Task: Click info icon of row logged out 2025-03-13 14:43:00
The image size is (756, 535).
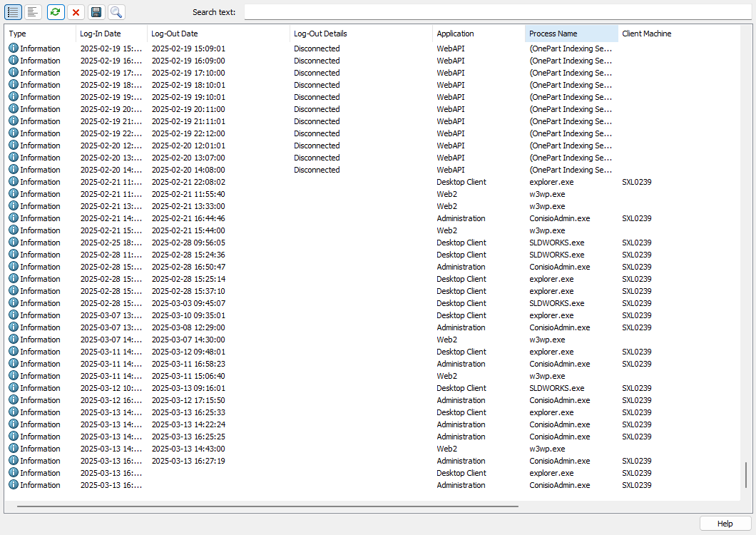Action: (x=14, y=448)
